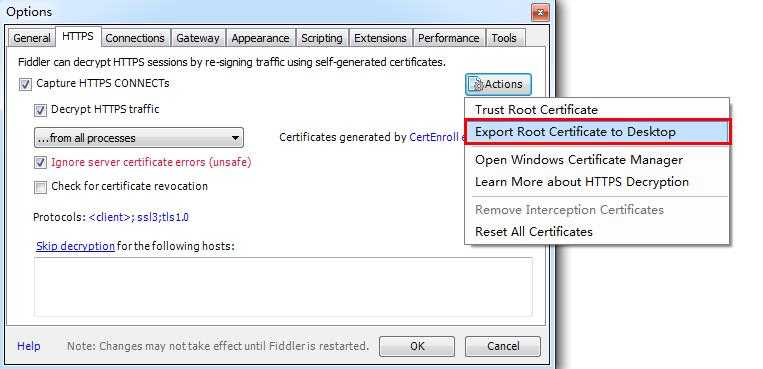Open Windows Certificate Manager entry
Viewport: 763px width, 369px height.
pyautogui.click(x=597, y=160)
